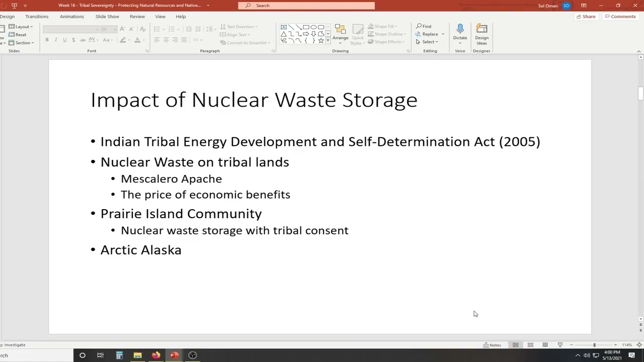Click the Dictate microphone icon

pos(460,30)
